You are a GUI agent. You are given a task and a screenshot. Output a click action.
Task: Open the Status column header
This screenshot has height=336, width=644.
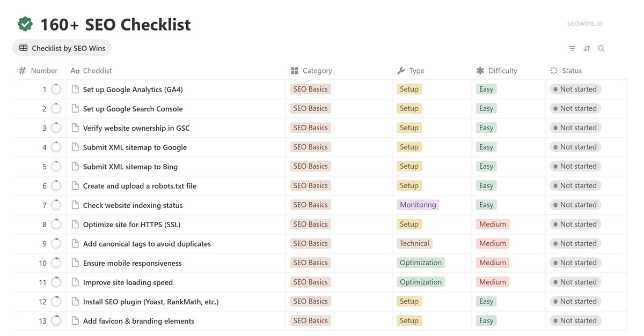[566, 70]
